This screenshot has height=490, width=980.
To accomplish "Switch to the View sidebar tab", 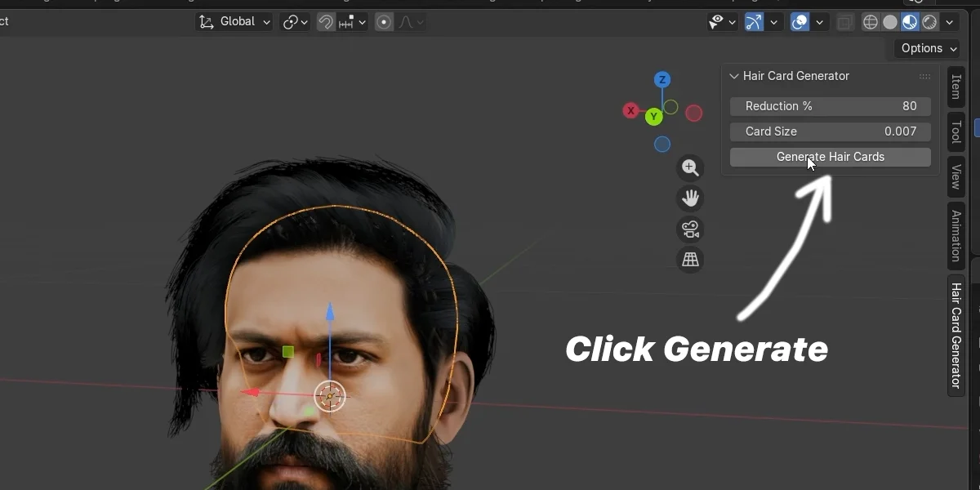I will point(955,176).
